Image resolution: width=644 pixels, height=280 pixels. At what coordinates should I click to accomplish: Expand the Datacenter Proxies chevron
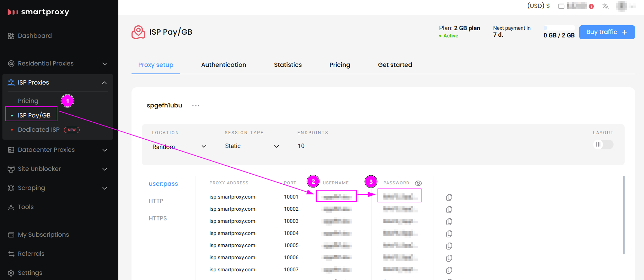click(x=105, y=150)
